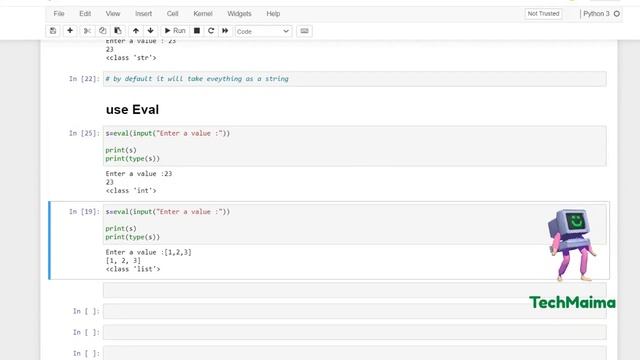The width and height of the screenshot is (640, 360).
Task: Click inside code cell In [25]
Action: [x=354, y=146]
